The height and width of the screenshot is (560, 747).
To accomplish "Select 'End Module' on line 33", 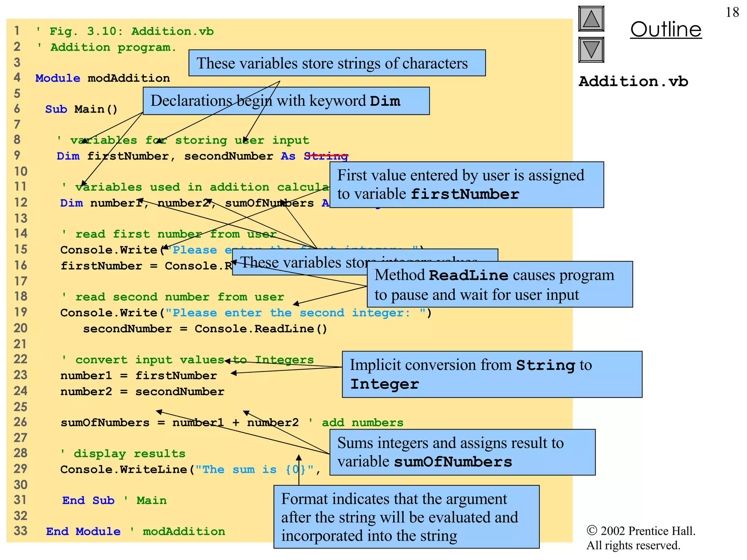I will [x=83, y=532].
